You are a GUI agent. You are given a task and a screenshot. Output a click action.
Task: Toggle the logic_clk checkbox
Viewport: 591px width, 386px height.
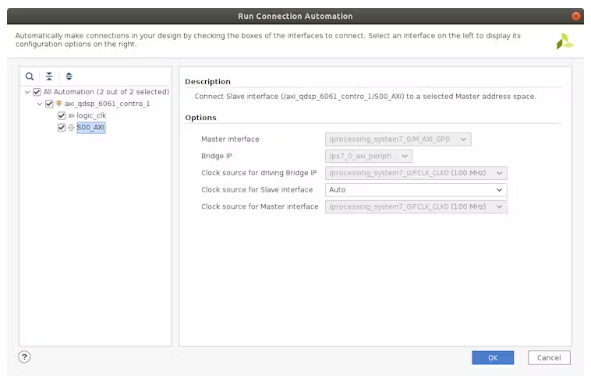pos(62,115)
